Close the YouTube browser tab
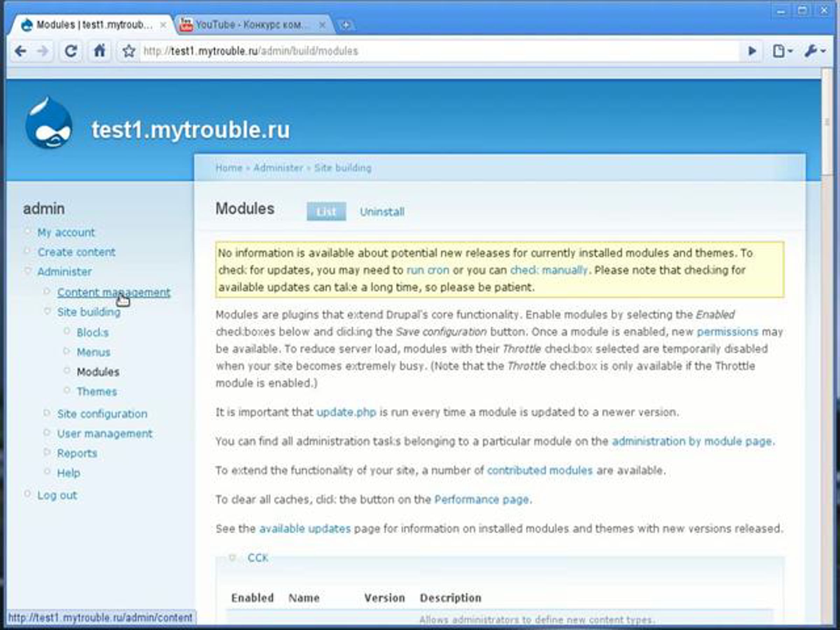840x630 pixels. coord(322,25)
